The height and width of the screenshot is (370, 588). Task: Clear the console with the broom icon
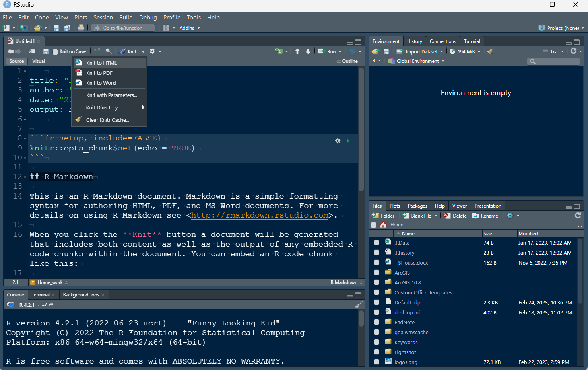click(x=359, y=305)
